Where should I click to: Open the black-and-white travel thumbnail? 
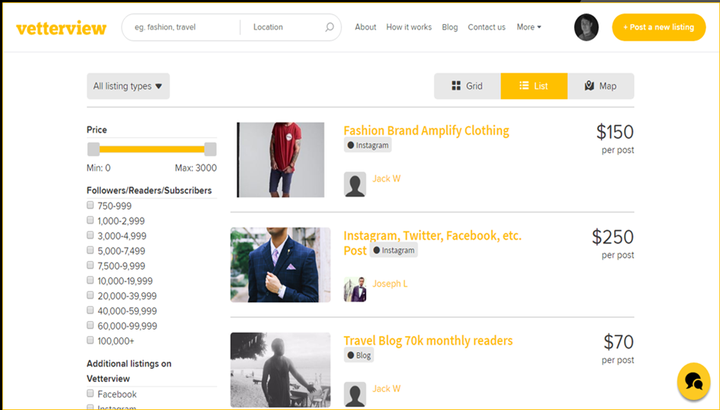tap(281, 370)
